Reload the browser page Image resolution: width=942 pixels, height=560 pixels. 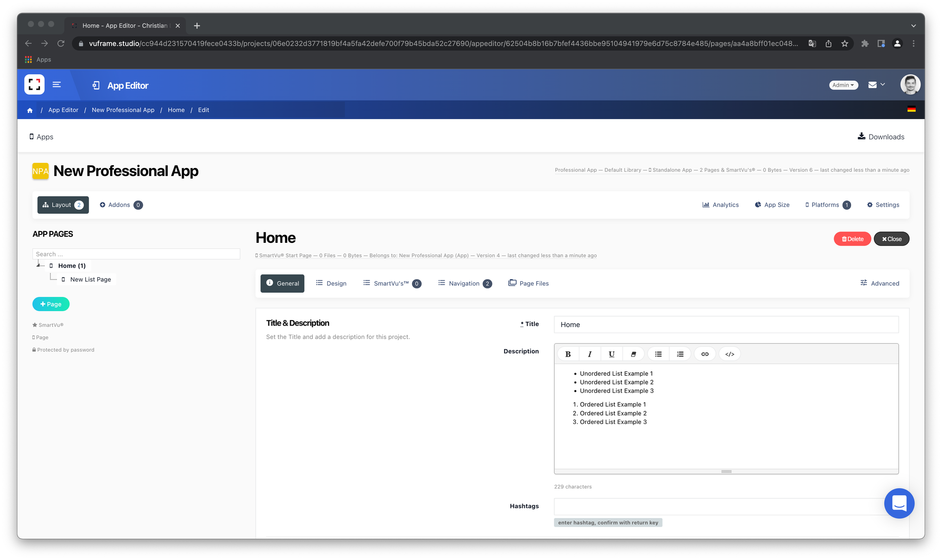(61, 43)
